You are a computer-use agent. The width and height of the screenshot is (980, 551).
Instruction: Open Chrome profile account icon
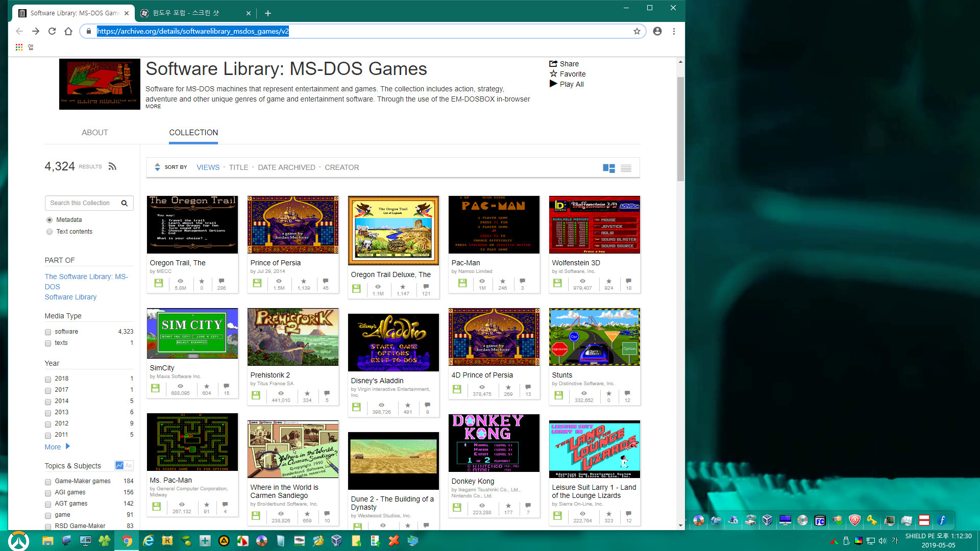[x=657, y=31]
